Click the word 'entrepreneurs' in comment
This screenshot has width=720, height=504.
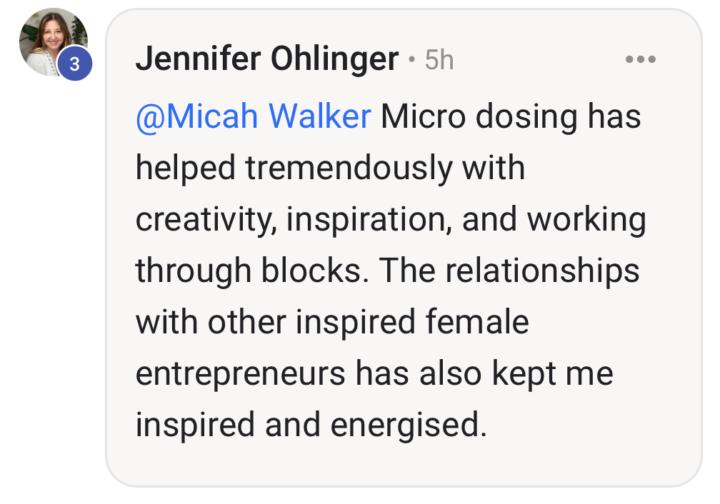pos(240,374)
